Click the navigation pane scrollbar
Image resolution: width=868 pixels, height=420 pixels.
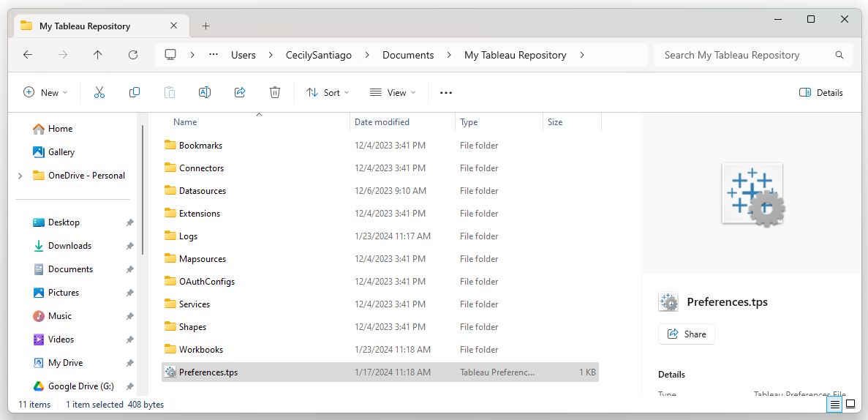coord(143,190)
